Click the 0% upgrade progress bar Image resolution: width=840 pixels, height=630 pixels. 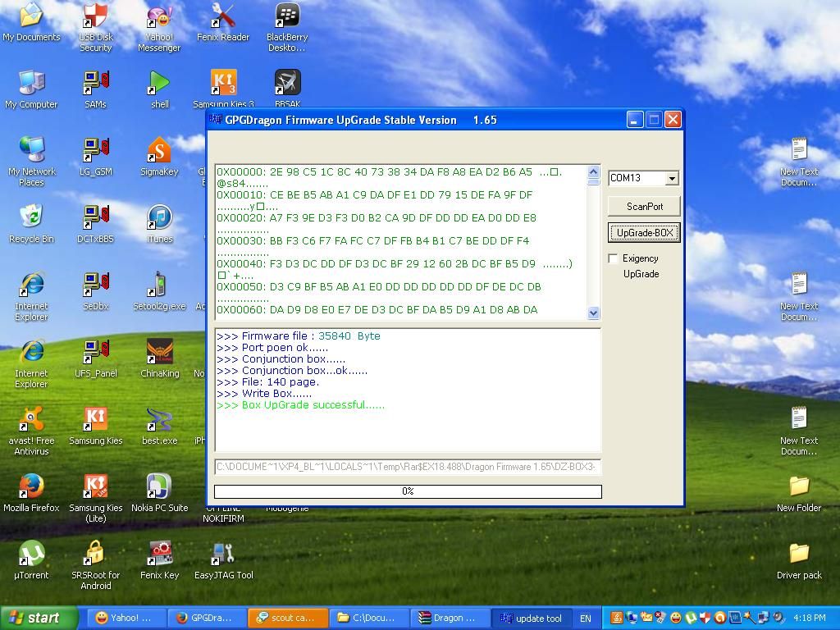coord(408,491)
